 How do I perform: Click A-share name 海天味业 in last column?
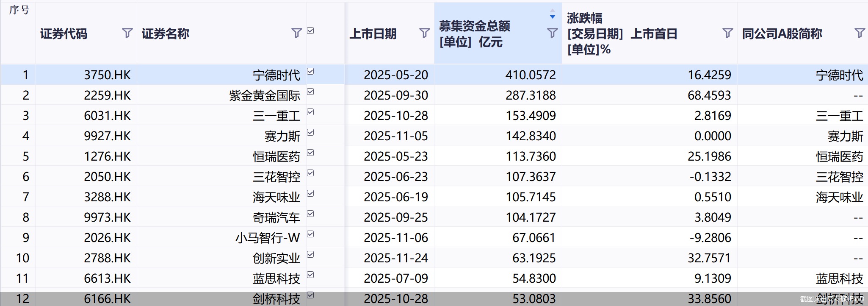(839, 197)
